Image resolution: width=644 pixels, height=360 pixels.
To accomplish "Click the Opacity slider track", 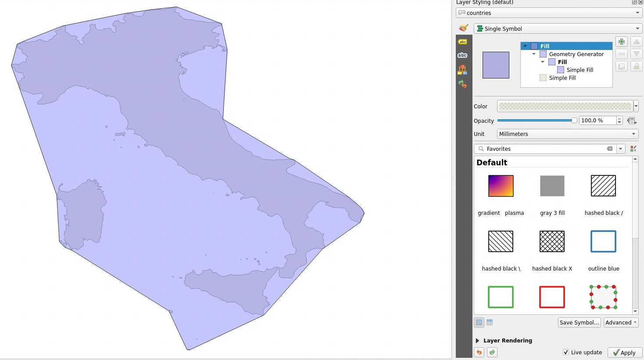I will pyautogui.click(x=534, y=121).
